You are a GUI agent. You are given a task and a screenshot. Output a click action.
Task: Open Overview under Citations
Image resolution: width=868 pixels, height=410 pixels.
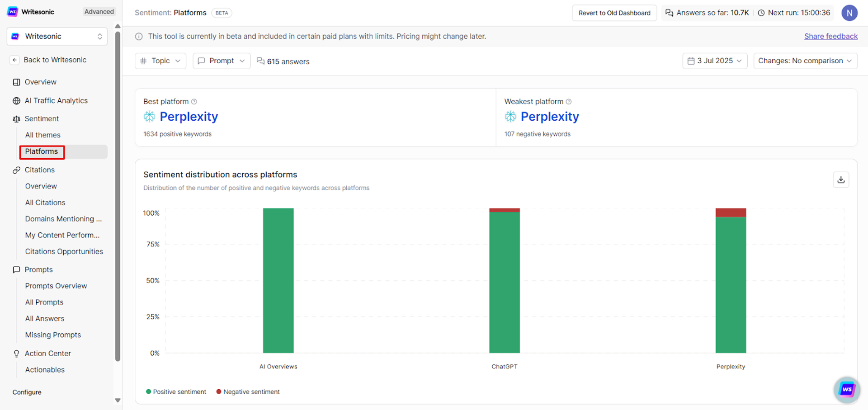(x=41, y=186)
